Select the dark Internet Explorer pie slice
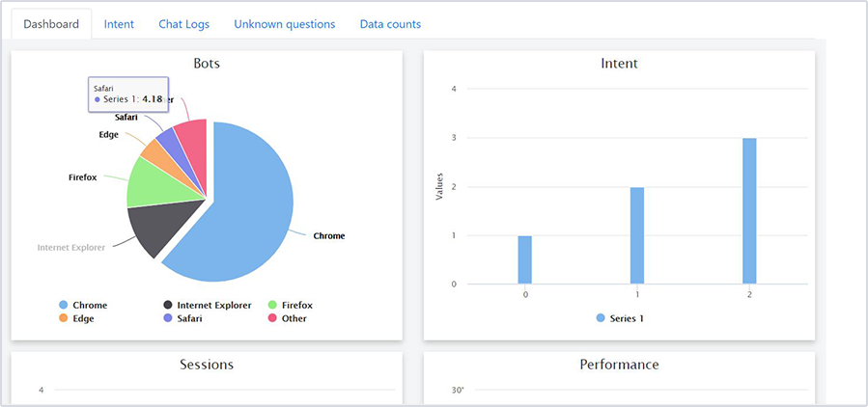The height and width of the screenshot is (407, 868). coord(154,226)
